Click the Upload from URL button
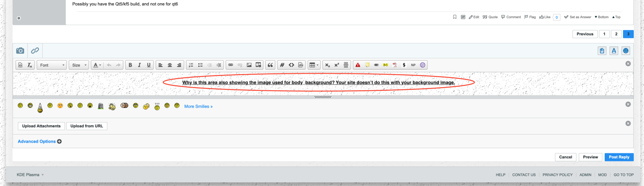The image size is (644, 186). coord(87,126)
